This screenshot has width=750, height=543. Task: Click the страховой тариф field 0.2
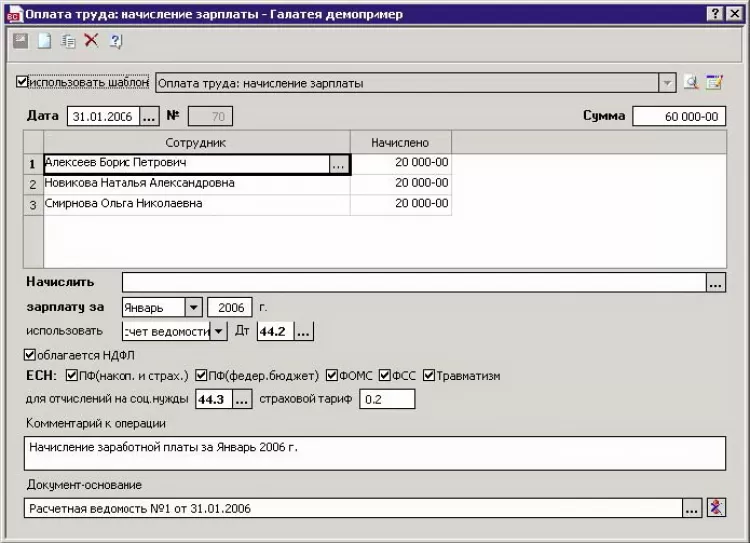387,399
